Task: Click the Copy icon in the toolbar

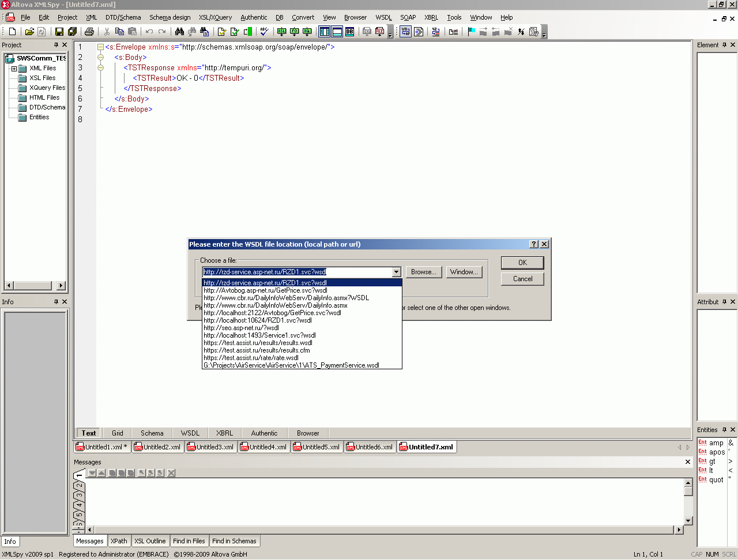Action: (119, 32)
